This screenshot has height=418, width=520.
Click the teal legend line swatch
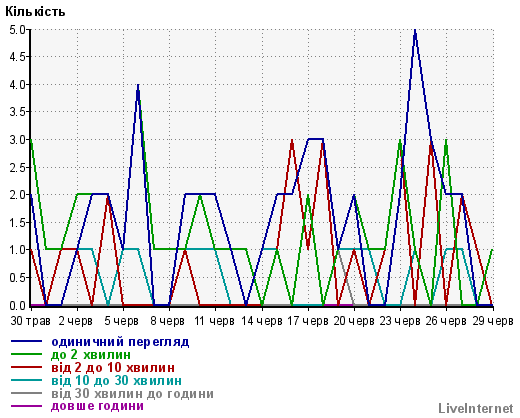point(27,380)
